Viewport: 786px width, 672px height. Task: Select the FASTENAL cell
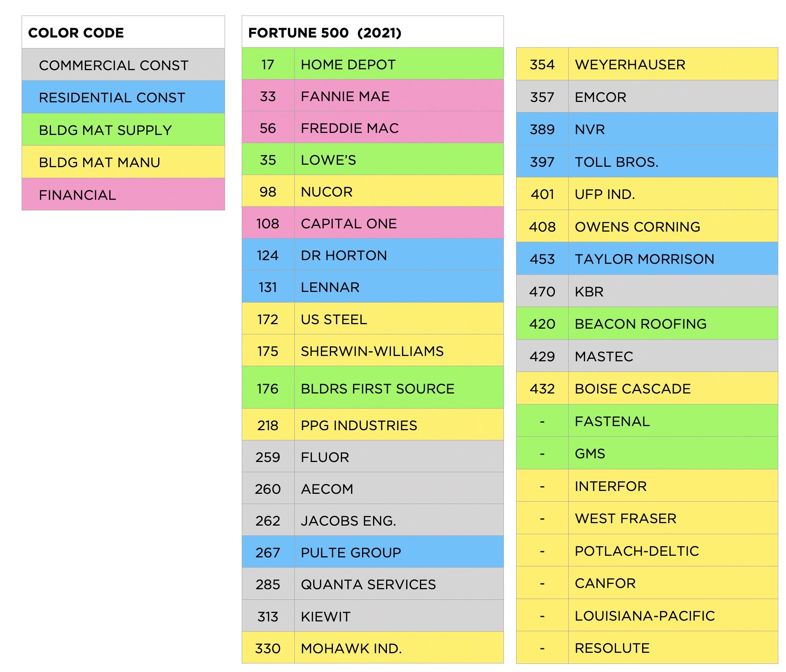coord(673,420)
